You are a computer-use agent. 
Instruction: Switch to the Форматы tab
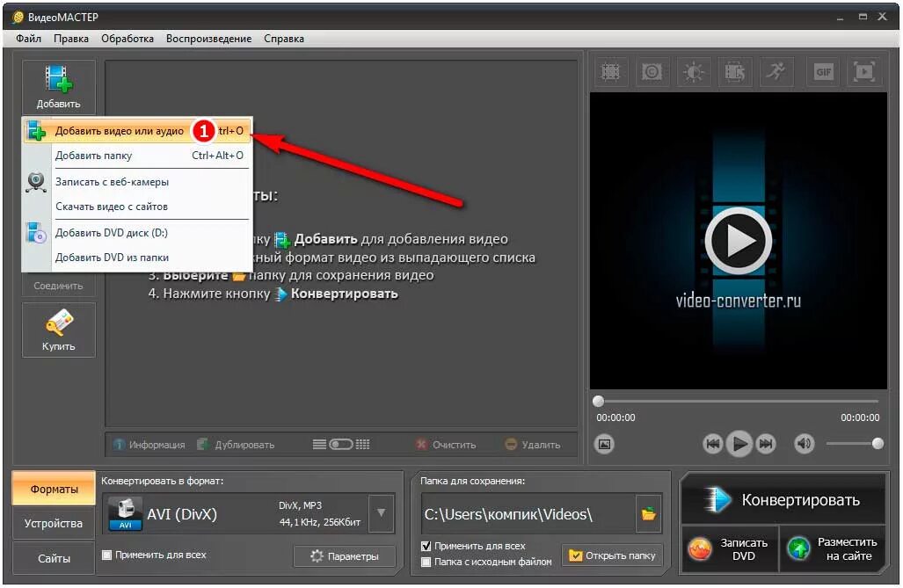(x=54, y=489)
